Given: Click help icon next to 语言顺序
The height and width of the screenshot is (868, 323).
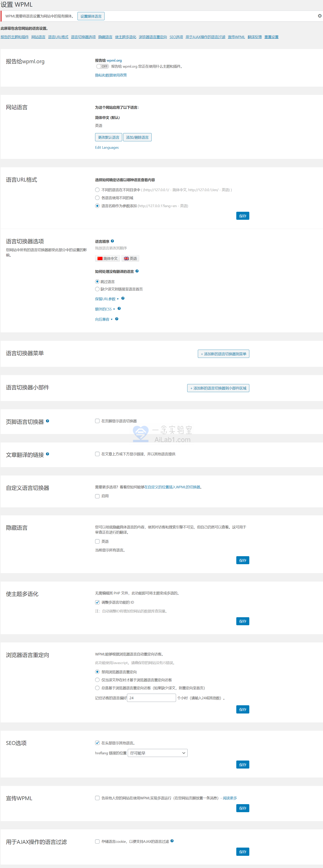Looking at the screenshot, I should point(112,241).
